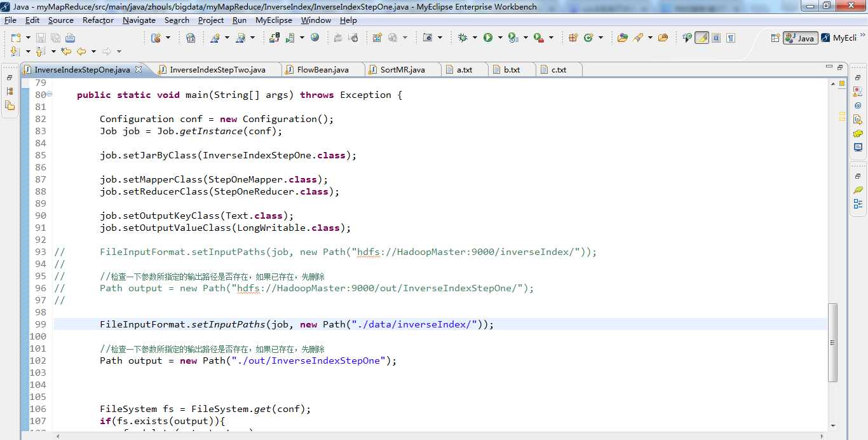Open the Console monitor view icon
The width and height of the screenshot is (868, 440).
pos(858,148)
